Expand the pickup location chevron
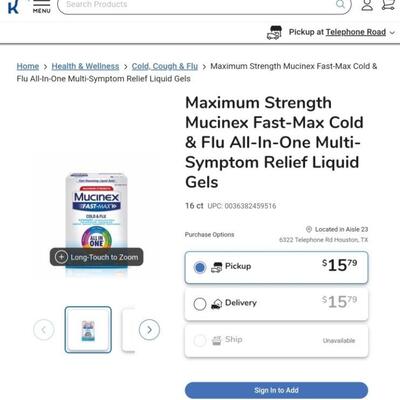 click(x=392, y=33)
